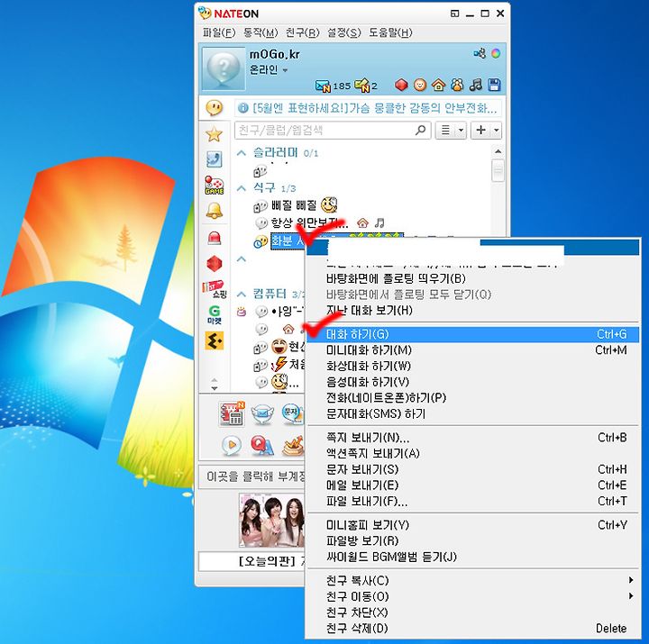
Task: Open the plus add-friend dropdown arrow
Action: coord(497,131)
